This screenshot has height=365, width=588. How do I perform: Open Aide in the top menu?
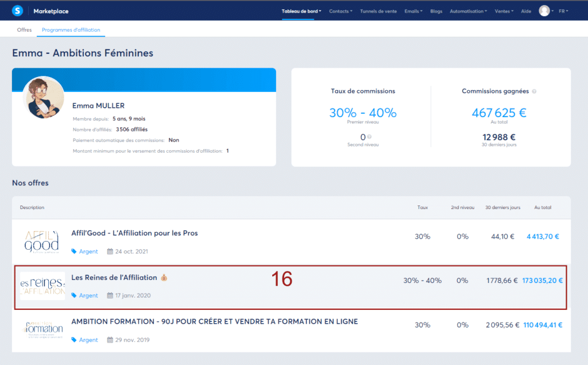(x=526, y=11)
